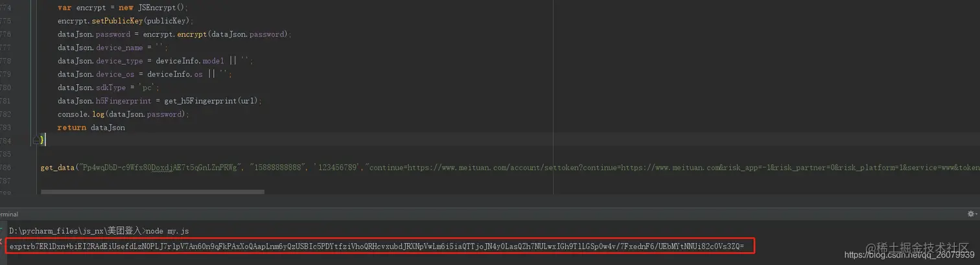Screen dimensions: 980x265
Task: Click the 'node my.js' terminal command line
Action: pos(99,231)
